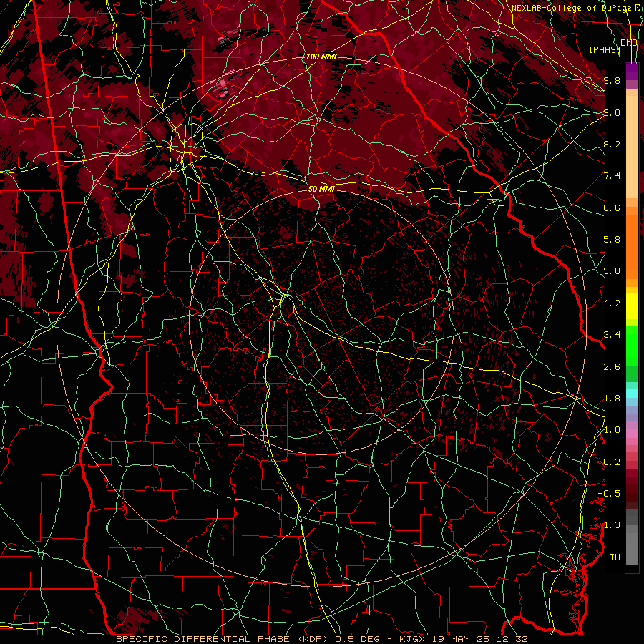644x644 pixels.
Task: Click the purple segment atop the color bar
Action: click(632, 72)
